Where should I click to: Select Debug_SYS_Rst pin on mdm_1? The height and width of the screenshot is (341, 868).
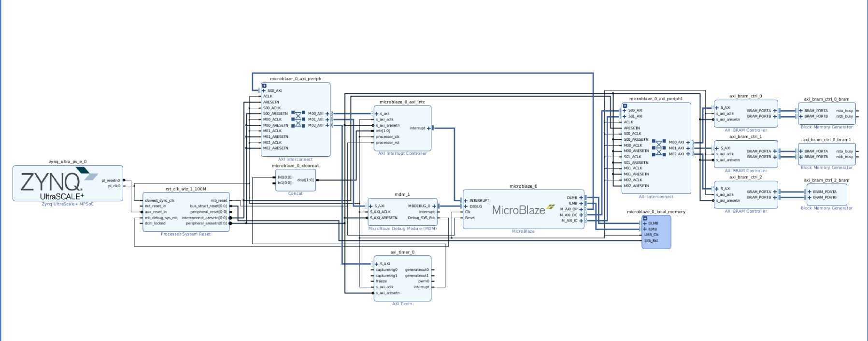tap(421, 218)
